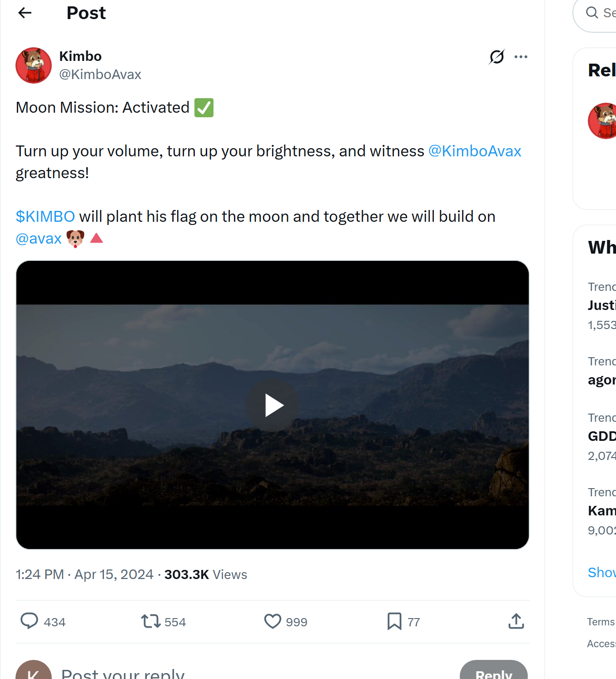Click Kimbo's profile avatar on the post
This screenshot has height=679, width=616.
tap(34, 65)
